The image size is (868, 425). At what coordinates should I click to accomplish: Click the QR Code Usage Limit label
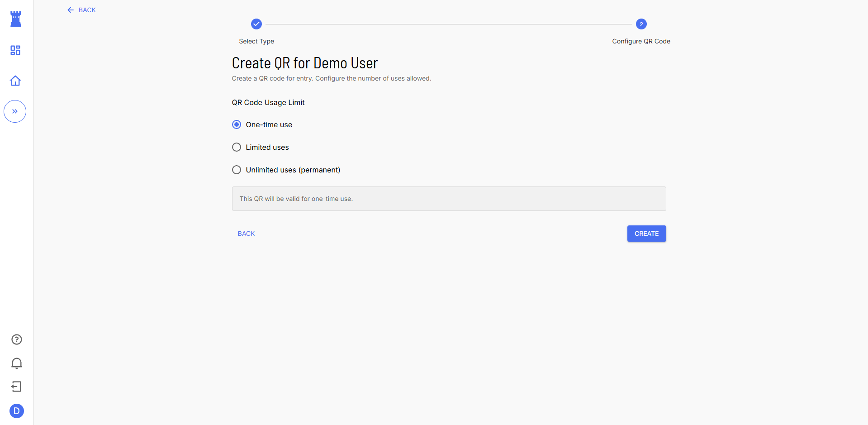(x=268, y=102)
